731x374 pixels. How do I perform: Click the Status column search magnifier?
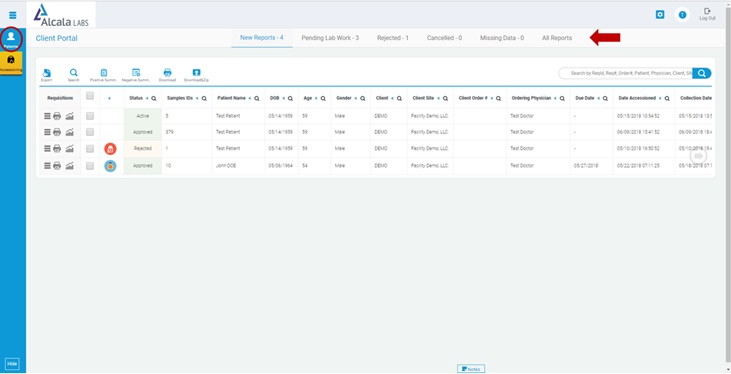pyautogui.click(x=154, y=98)
